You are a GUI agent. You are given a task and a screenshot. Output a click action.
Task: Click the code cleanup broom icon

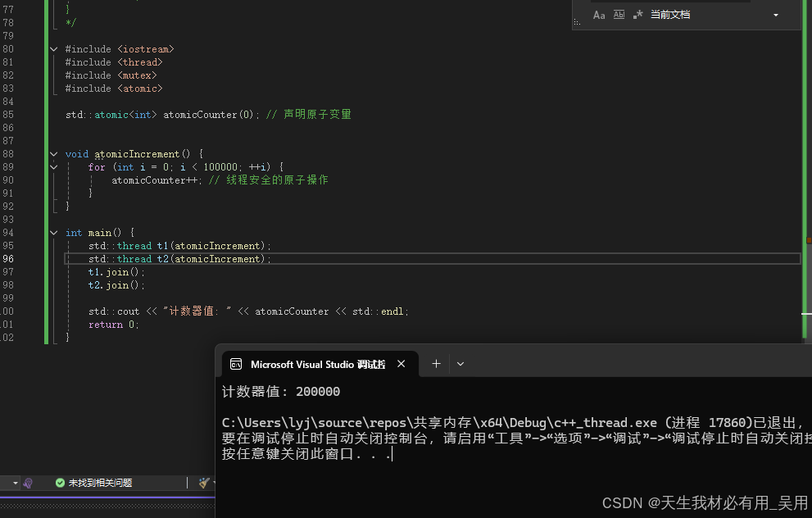(x=204, y=483)
